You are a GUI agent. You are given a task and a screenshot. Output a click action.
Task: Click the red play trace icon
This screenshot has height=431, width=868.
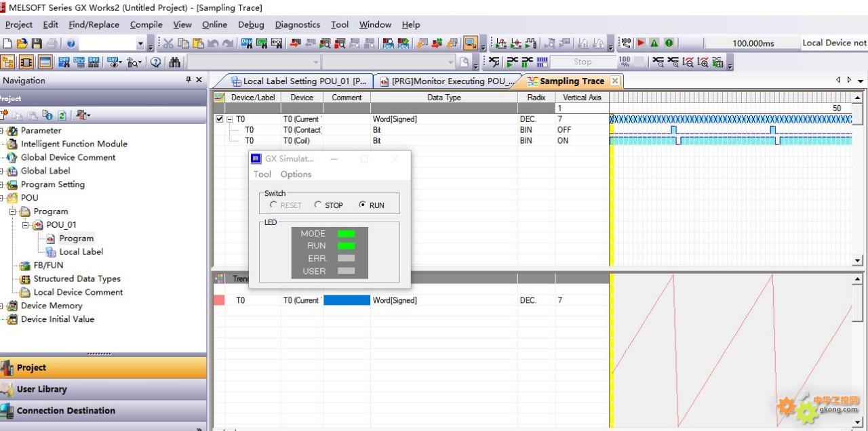[641, 43]
